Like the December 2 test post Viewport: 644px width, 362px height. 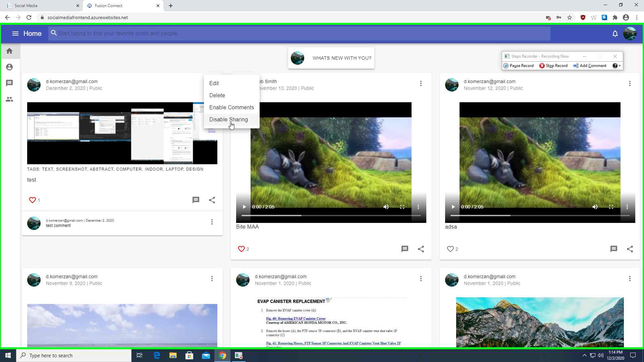coord(32,200)
